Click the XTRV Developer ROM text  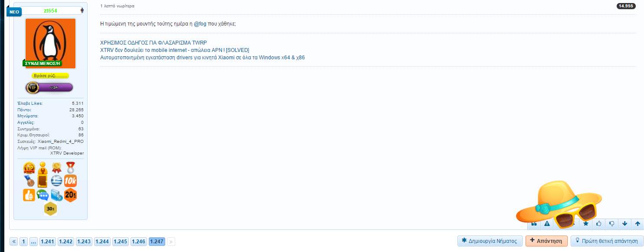point(67,153)
